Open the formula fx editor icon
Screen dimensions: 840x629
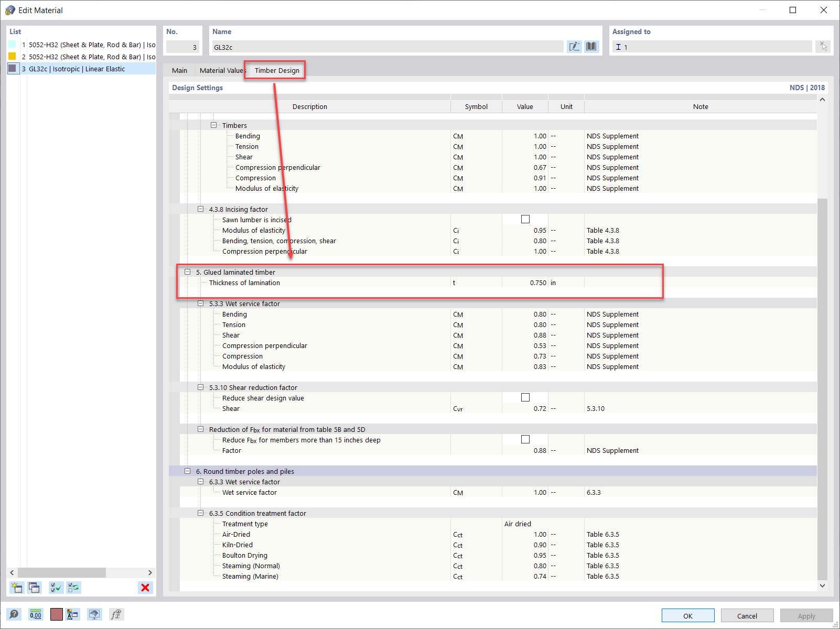(x=116, y=614)
